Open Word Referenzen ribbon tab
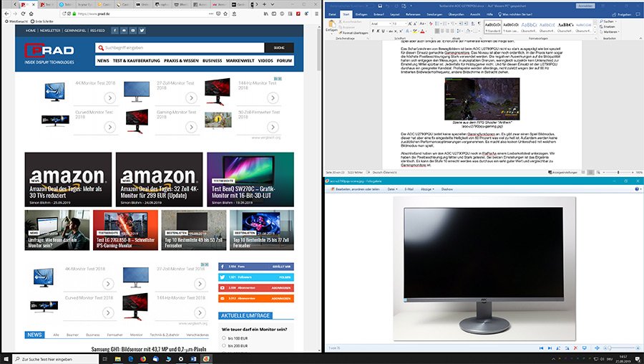Viewport: 644px width, 364px height. pyautogui.click(x=413, y=14)
